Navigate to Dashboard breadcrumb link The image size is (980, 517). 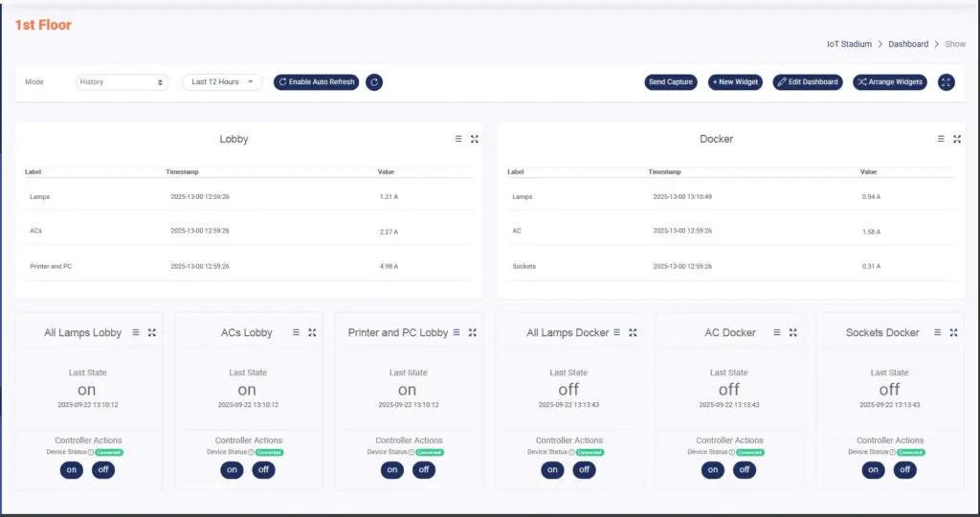[908, 44]
